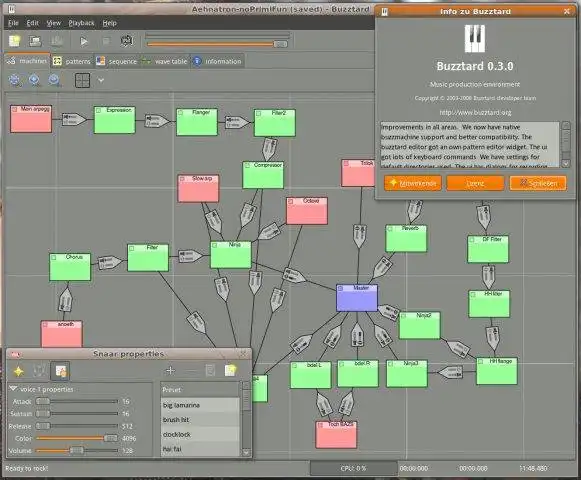
Task: Click the zoom in icon in machine toolbar
Action: [34, 80]
